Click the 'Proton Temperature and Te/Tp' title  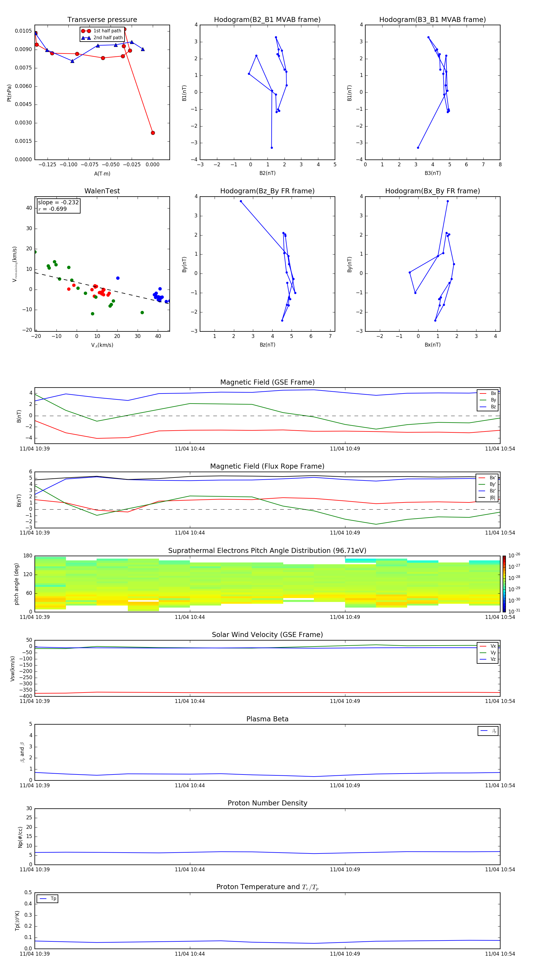pyautogui.click(x=267, y=887)
